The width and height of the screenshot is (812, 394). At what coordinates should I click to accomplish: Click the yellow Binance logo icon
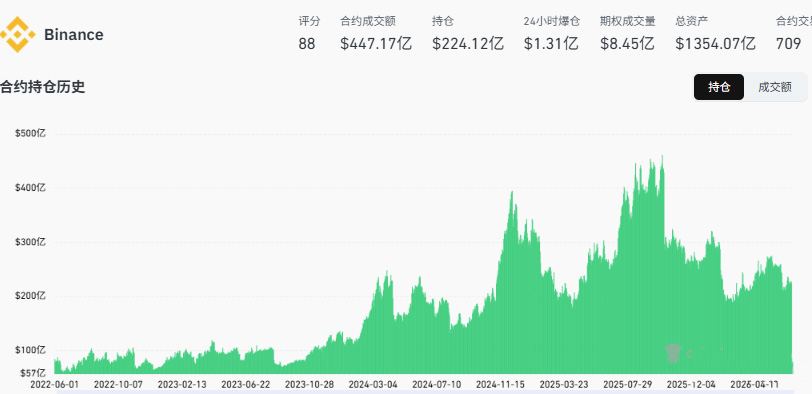click(x=17, y=35)
